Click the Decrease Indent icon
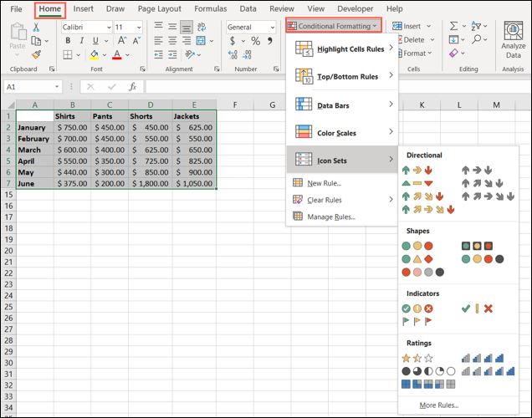The image size is (532, 418). (x=158, y=54)
